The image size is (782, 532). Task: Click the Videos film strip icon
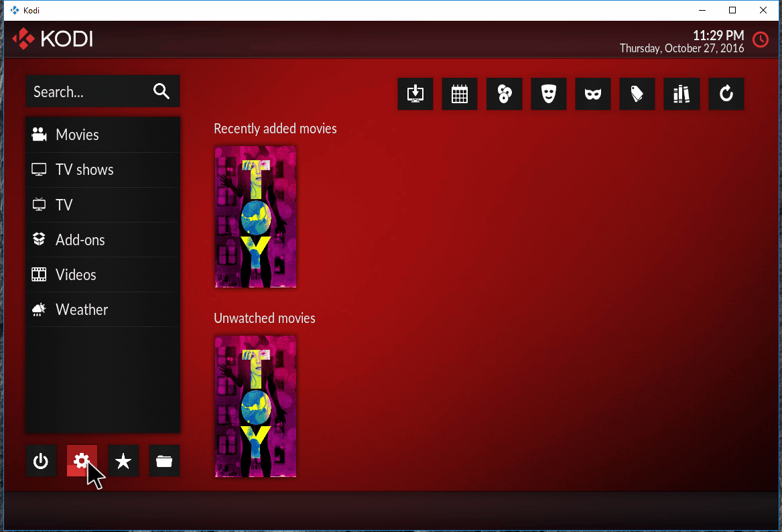[x=39, y=274]
